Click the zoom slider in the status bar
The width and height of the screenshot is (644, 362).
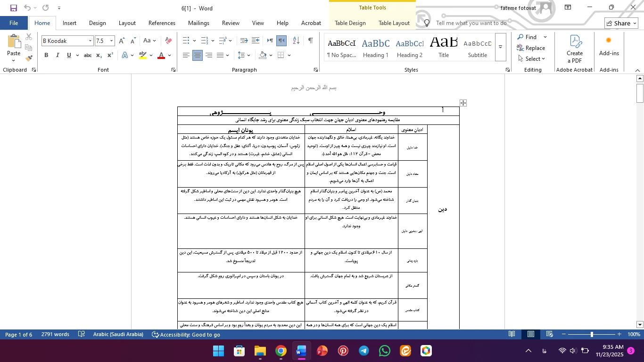[592, 335]
